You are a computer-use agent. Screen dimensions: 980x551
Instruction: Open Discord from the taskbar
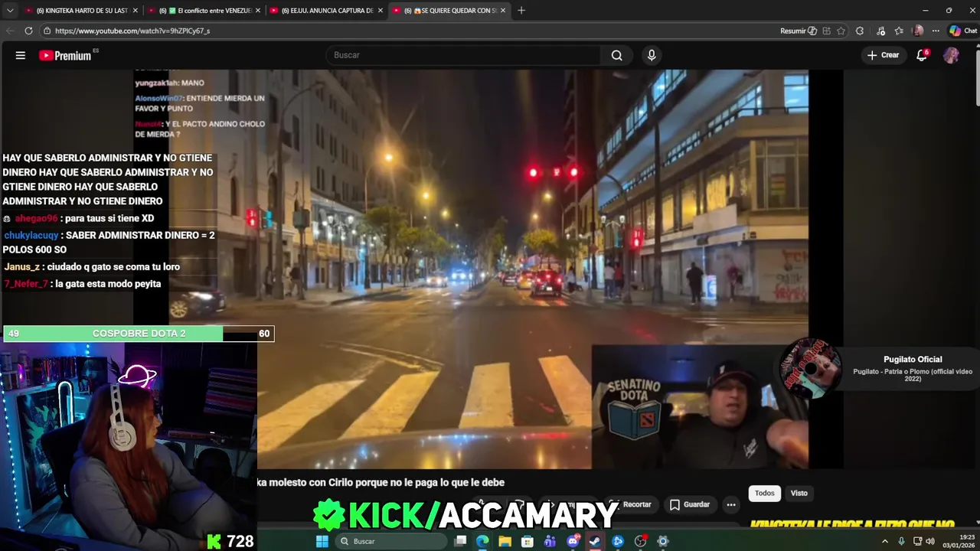click(x=573, y=541)
